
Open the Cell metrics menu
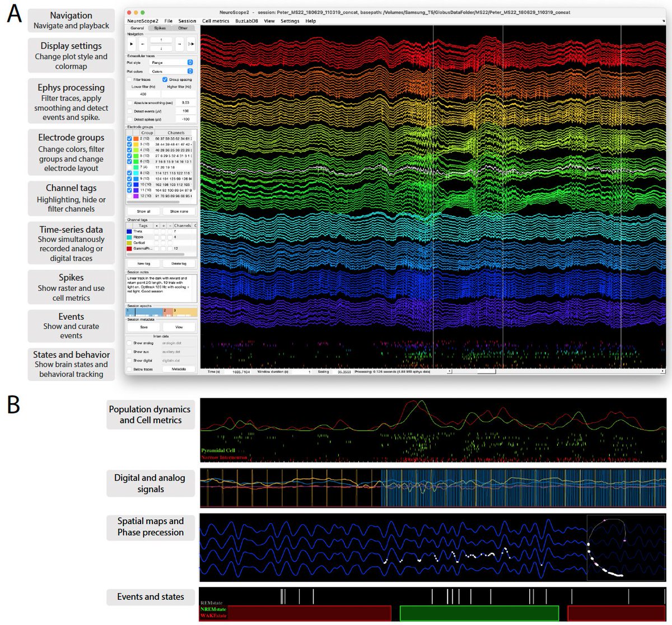point(216,21)
